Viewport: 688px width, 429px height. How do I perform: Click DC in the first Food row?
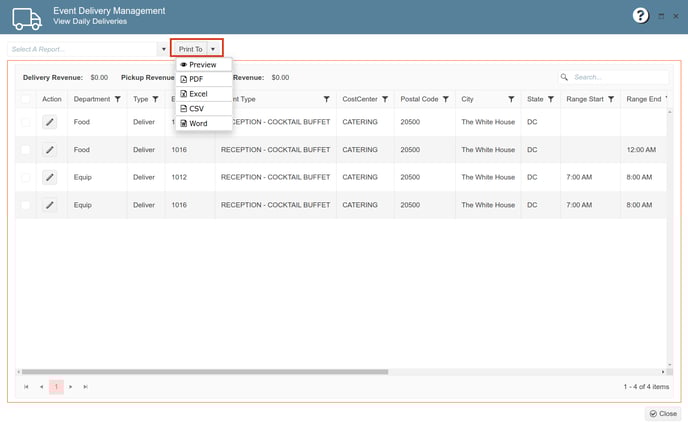(532, 122)
